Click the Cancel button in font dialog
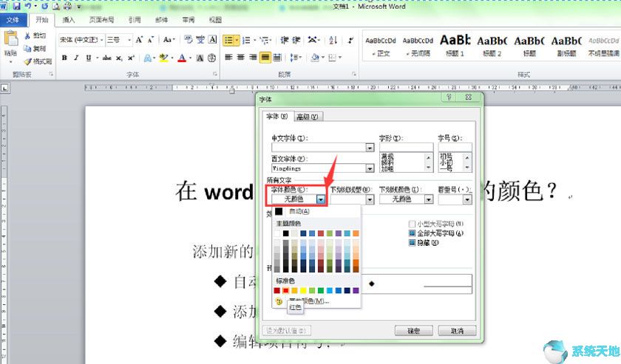 coord(457,331)
